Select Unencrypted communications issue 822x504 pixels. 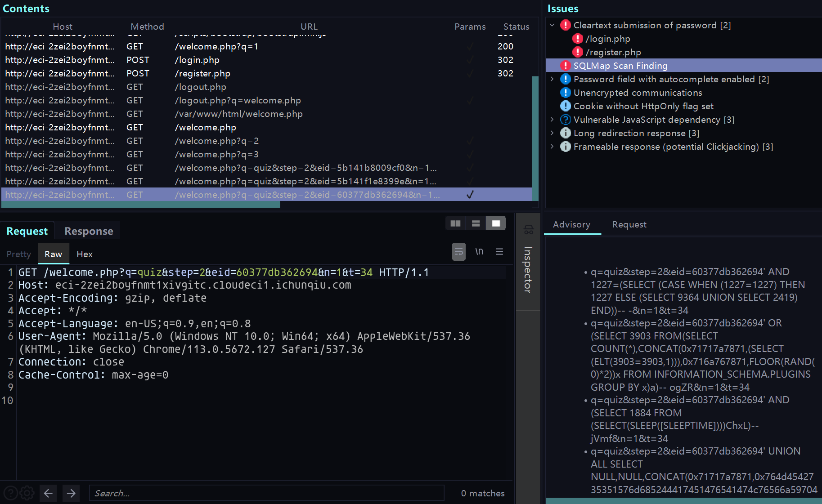[x=638, y=93]
